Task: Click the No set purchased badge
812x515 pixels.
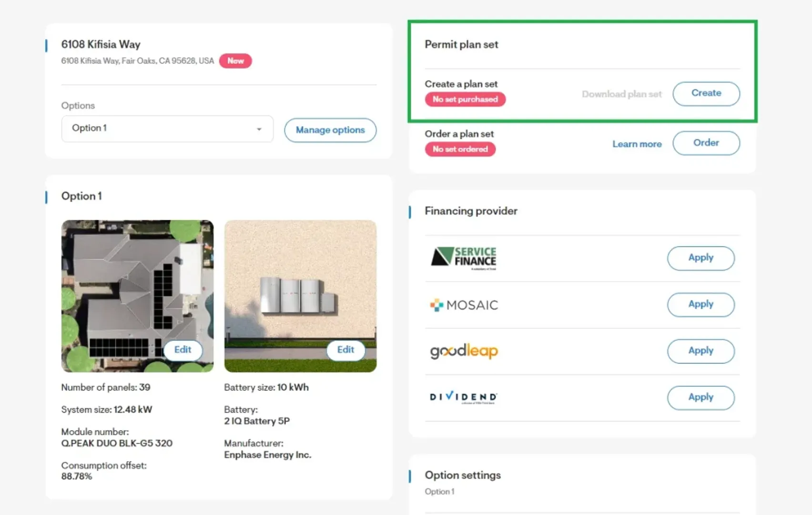Action: pyautogui.click(x=465, y=99)
